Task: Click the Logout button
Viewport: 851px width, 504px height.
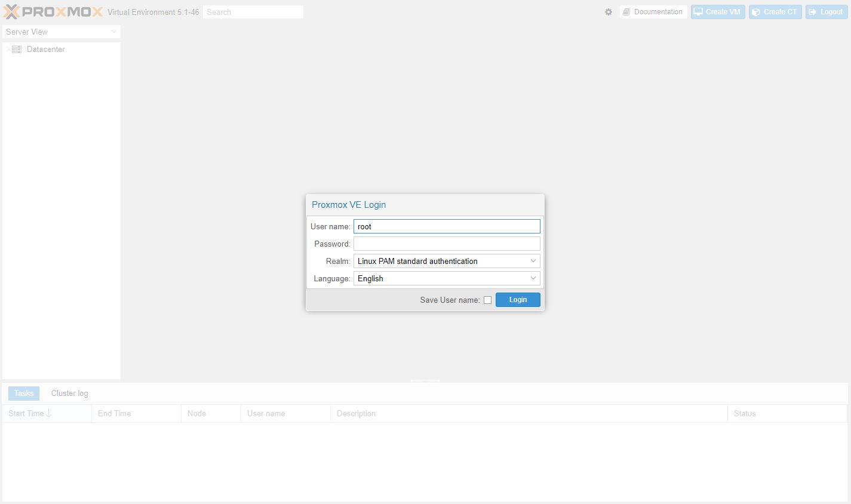Action: tap(827, 12)
